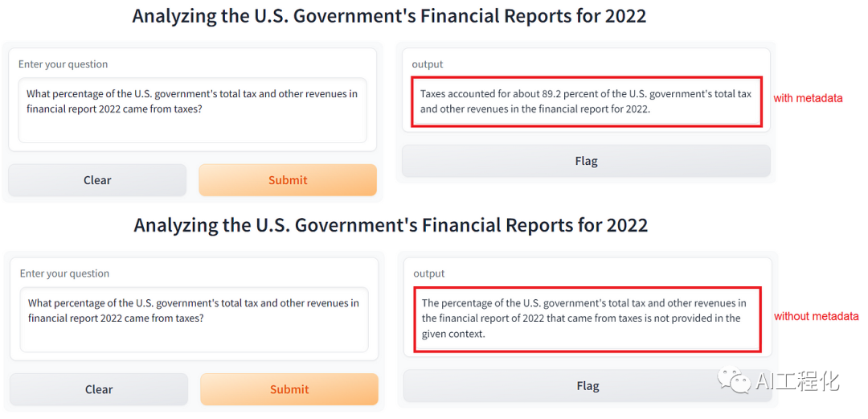
Task: Flag the 'not provided' answer
Action: click(588, 386)
